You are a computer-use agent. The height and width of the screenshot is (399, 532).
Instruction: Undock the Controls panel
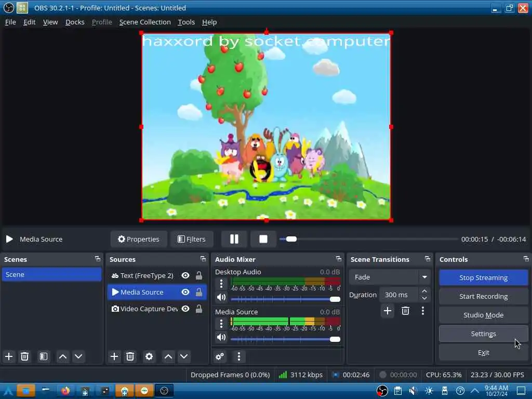[526, 259]
